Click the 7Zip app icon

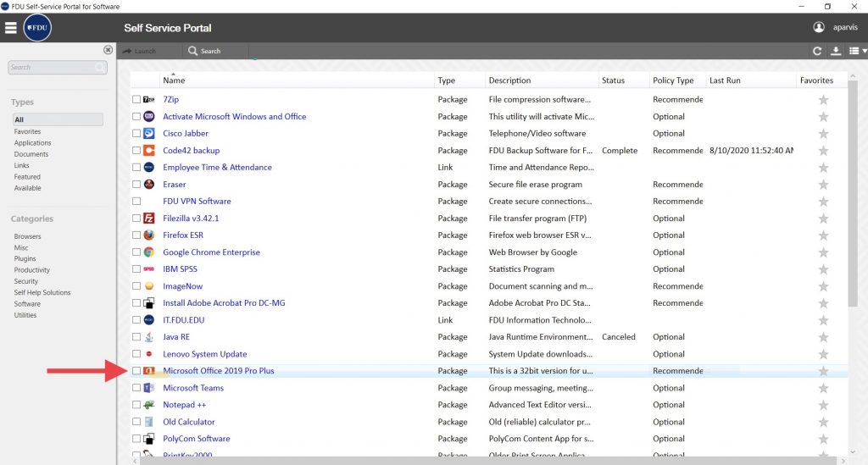[149, 100]
